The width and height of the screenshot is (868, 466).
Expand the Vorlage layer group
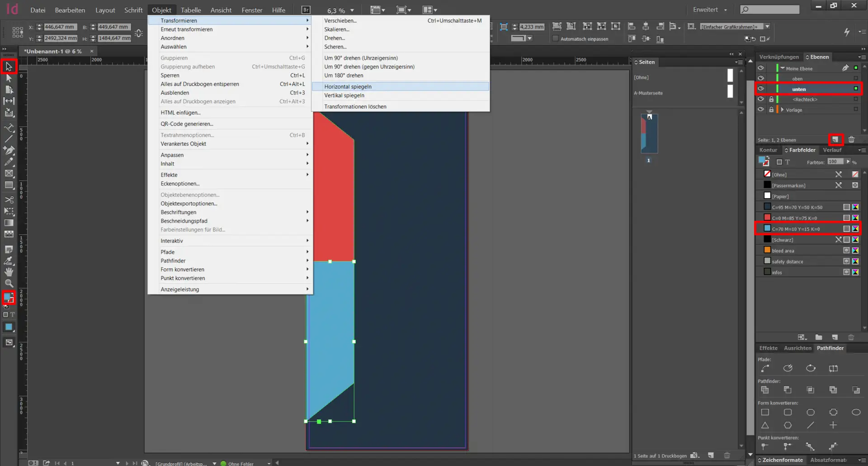tap(782, 109)
